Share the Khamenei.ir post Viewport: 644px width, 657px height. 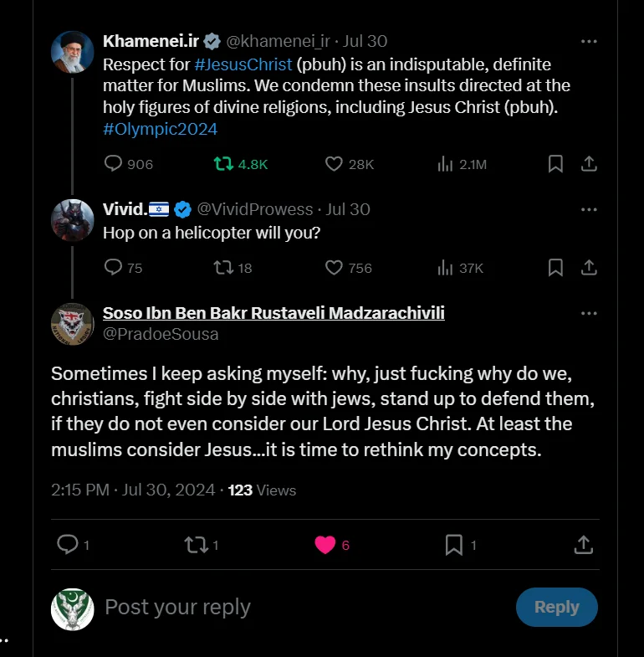(589, 164)
